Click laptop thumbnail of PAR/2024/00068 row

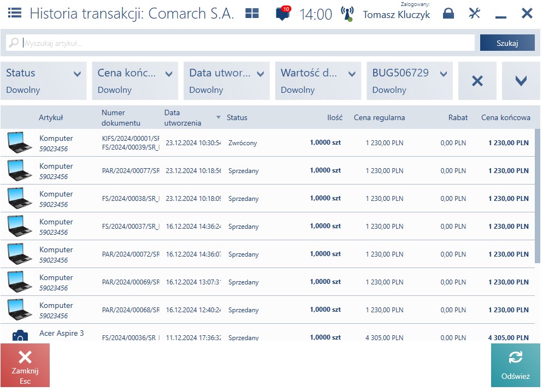coord(20,310)
